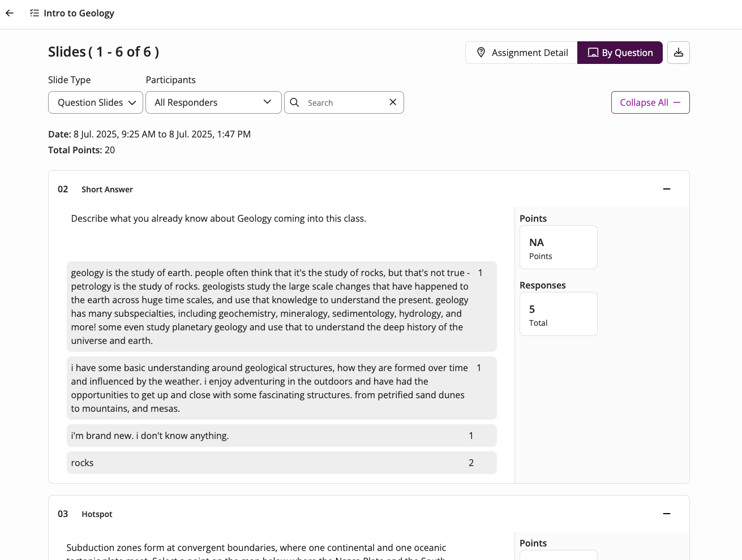Select response starting 'geology is the study of earth'

point(281,307)
